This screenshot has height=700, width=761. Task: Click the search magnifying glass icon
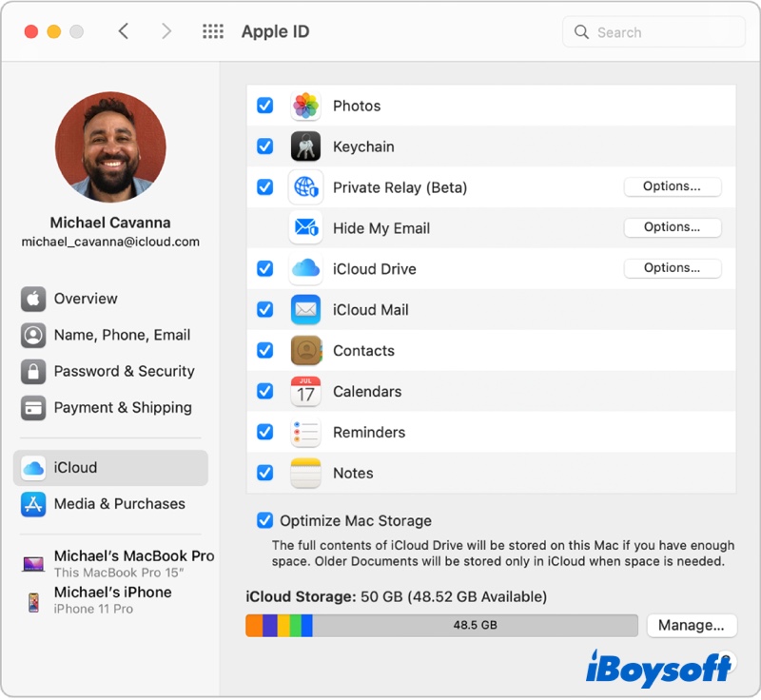581,32
